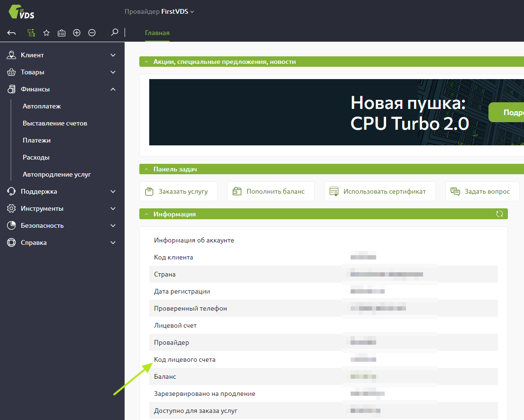Click the Страна row label

pyautogui.click(x=165, y=275)
